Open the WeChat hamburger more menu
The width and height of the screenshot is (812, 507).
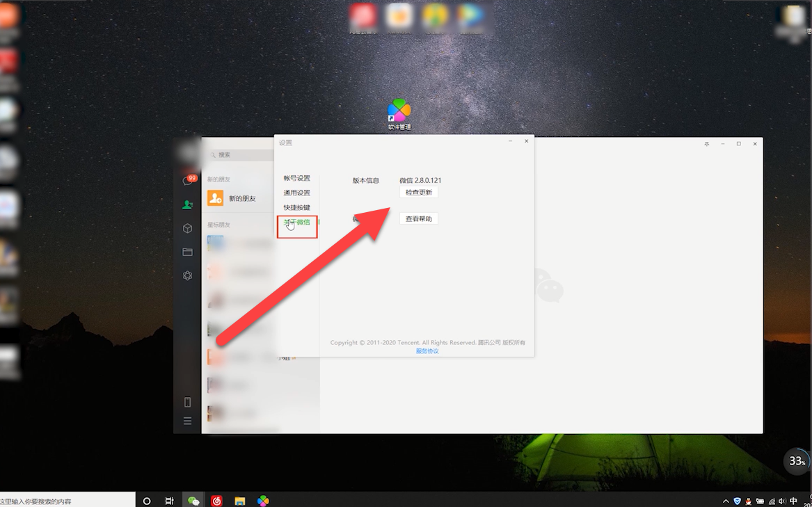187,421
